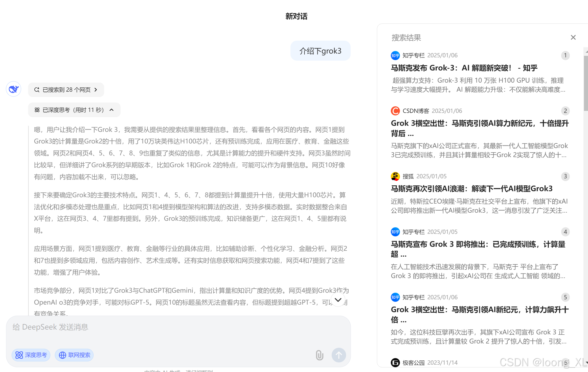Click the 极客公园 source logo icon

coord(395,363)
